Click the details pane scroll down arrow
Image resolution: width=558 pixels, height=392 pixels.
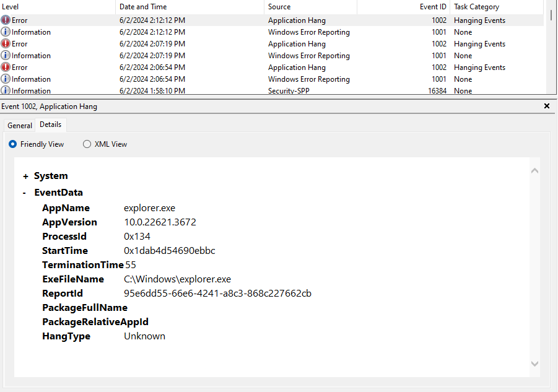coord(534,364)
